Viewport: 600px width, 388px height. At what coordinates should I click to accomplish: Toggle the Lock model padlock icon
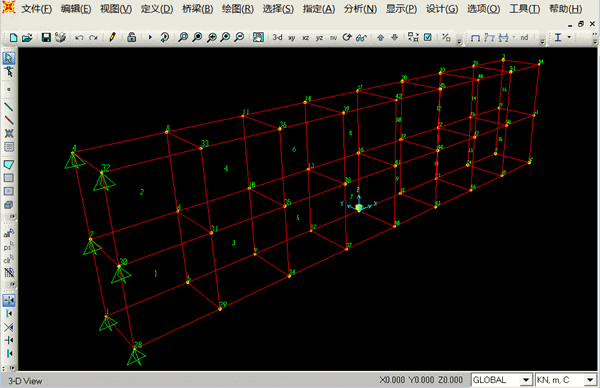click(x=131, y=37)
